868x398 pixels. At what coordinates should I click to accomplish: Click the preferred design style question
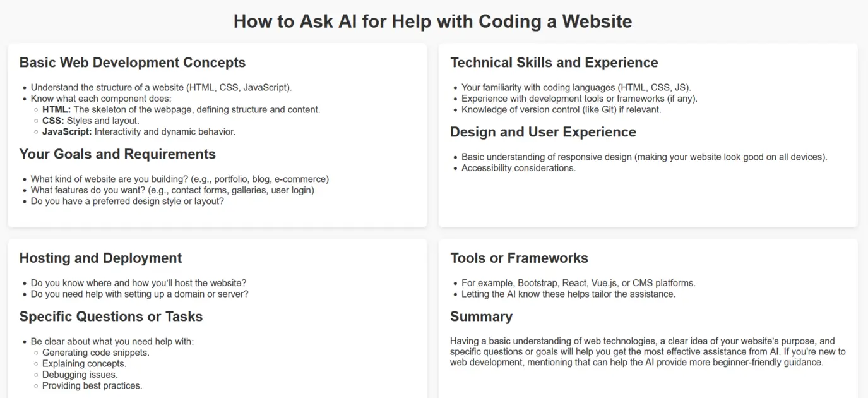coord(128,202)
